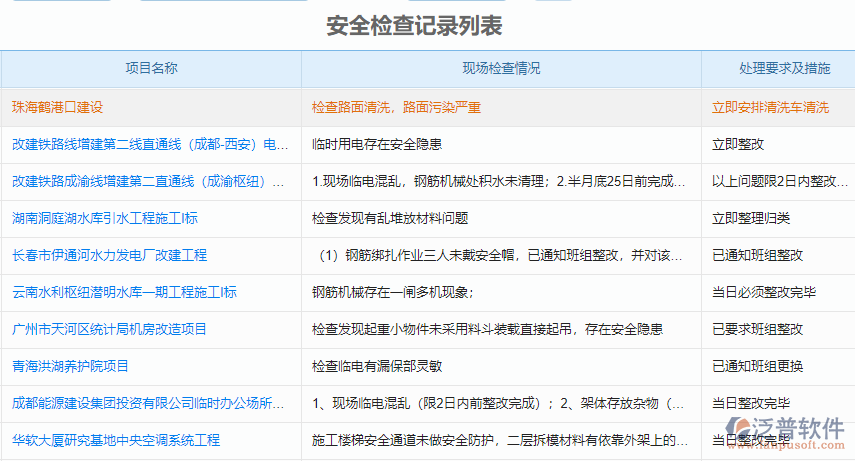Open the 湖南洞庭湖水库引水工程施工I标 link
Viewport: 855px width, 461px height.
click(105, 218)
